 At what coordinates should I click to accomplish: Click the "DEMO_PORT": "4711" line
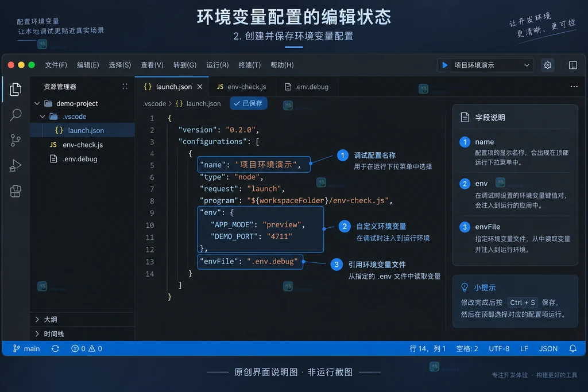[x=252, y=236]
